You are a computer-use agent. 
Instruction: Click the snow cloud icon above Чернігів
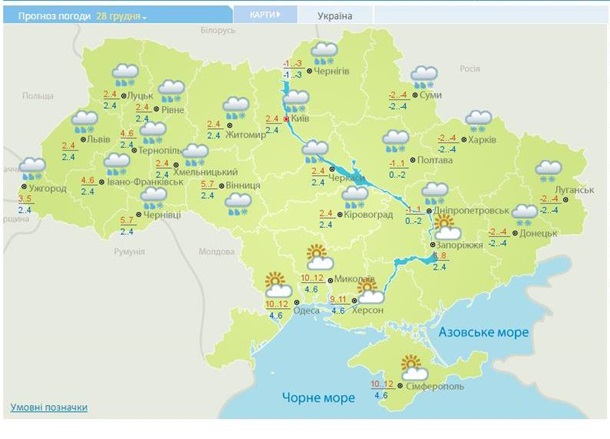point(323,54)
